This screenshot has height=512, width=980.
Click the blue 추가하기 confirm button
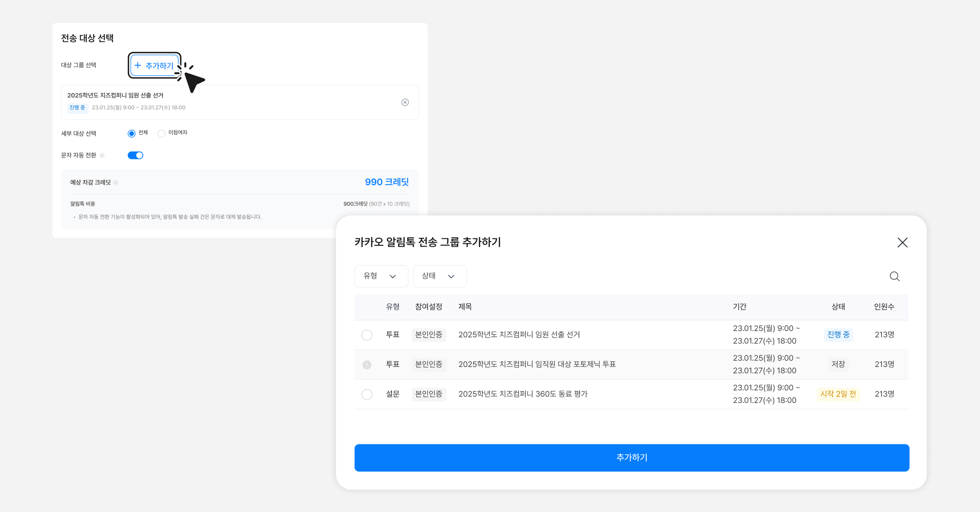631,457
